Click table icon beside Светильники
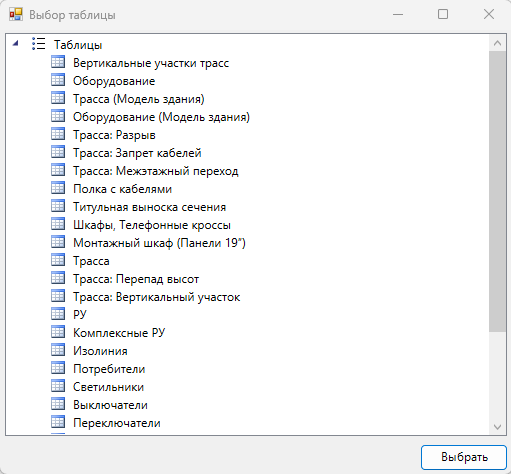This screenshot has width=511, height=474. [x=58, y=386]
